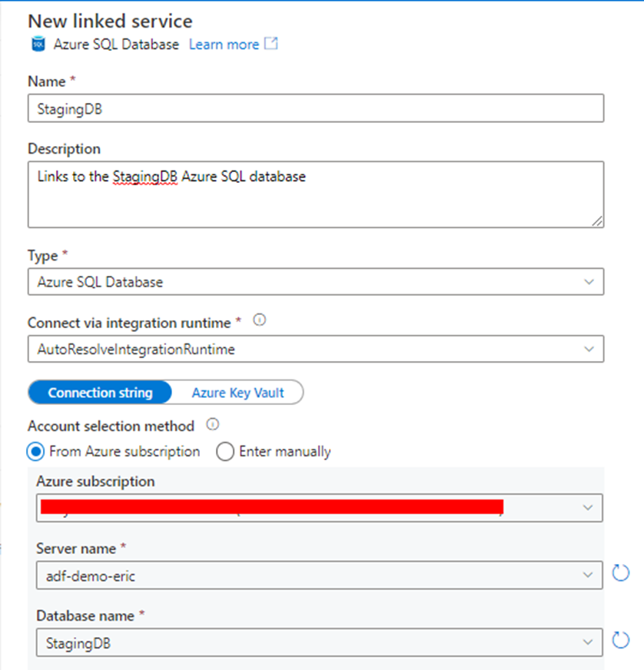The width and height of the screenshot is (644, 670).
Task: Open the Azure subscription dropdown
Action: [320, 508]
